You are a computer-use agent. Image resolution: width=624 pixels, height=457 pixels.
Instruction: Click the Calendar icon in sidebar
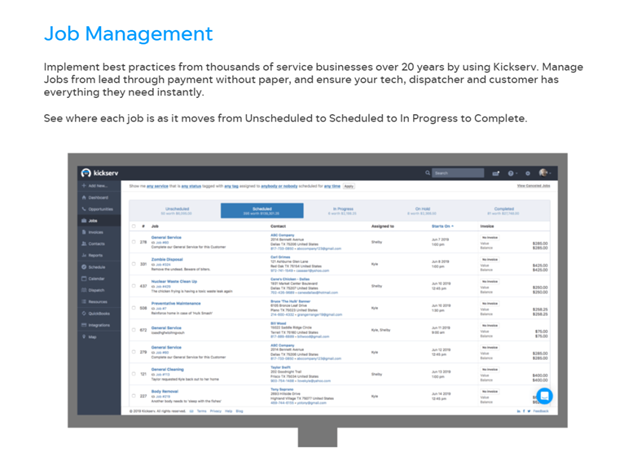tap(84, 279)
